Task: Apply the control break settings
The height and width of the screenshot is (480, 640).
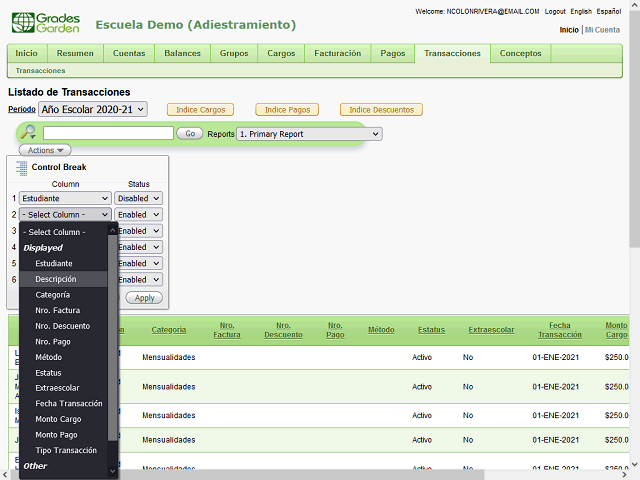Action: tap(144, 298)
